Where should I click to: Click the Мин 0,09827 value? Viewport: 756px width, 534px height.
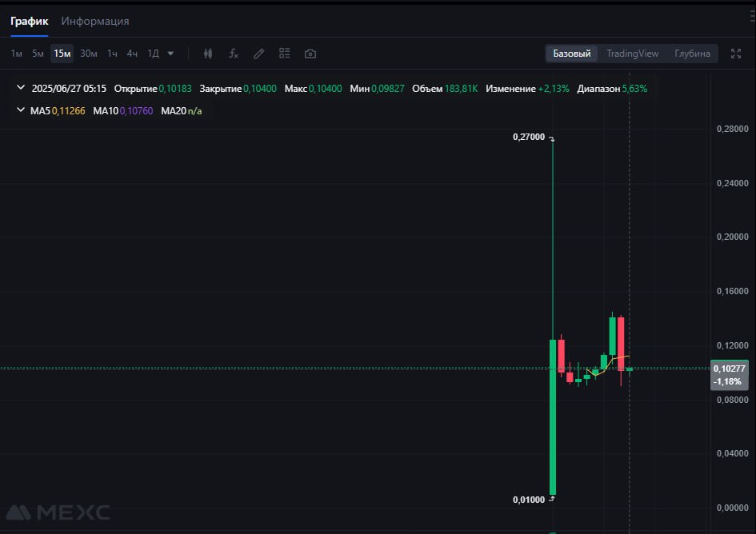(x=377, y=89)
